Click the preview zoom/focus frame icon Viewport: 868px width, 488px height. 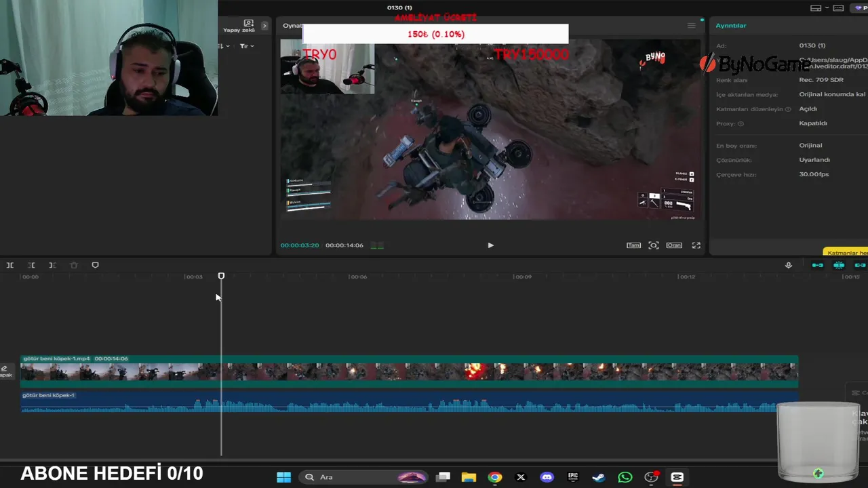pos(654,245)
